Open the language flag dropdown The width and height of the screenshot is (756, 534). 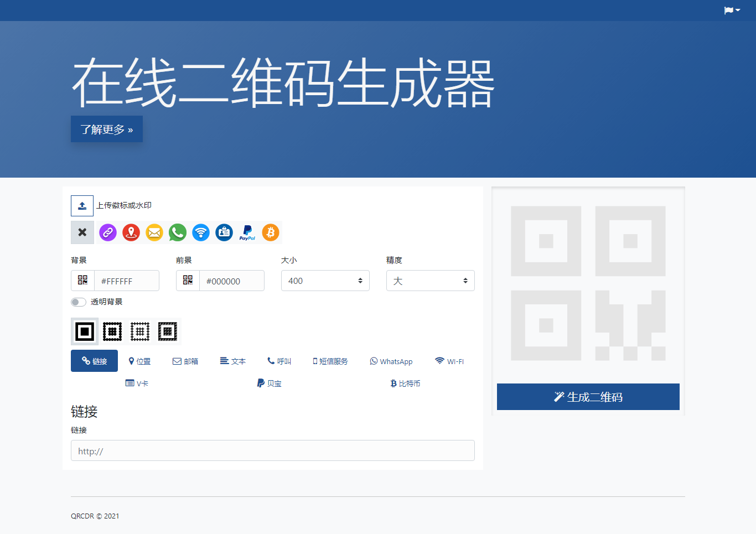(732, 11)
